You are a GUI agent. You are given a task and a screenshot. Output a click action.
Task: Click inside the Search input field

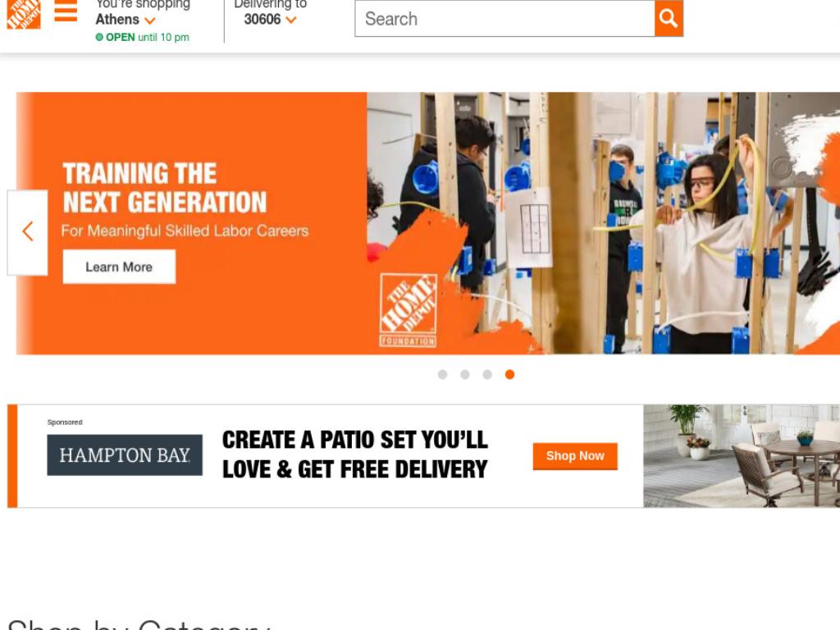point(504,18)
